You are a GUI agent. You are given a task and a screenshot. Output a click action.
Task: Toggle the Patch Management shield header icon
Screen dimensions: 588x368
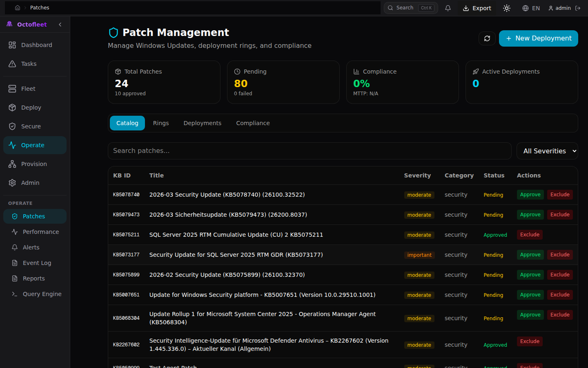click(113, 32)
